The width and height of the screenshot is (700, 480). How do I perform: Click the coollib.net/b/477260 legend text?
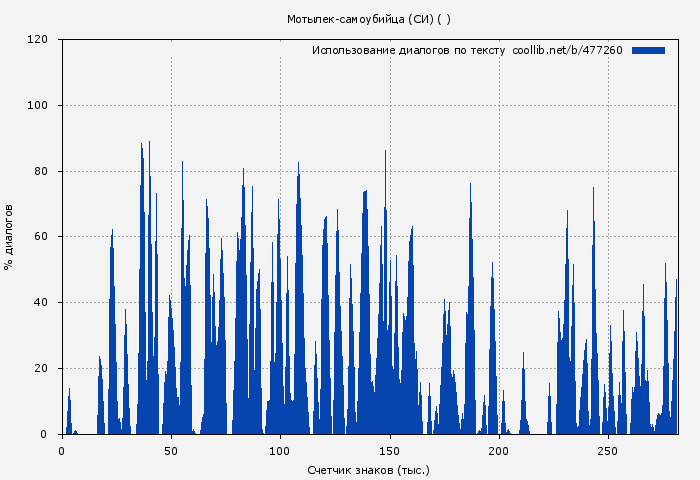click(x=567, y=50)
